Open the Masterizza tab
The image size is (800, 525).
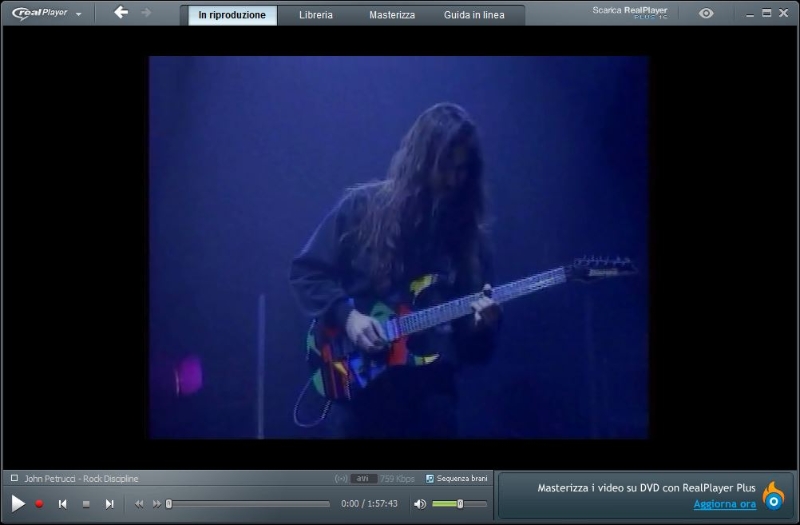pyautogui.click(x=391, y=15)
